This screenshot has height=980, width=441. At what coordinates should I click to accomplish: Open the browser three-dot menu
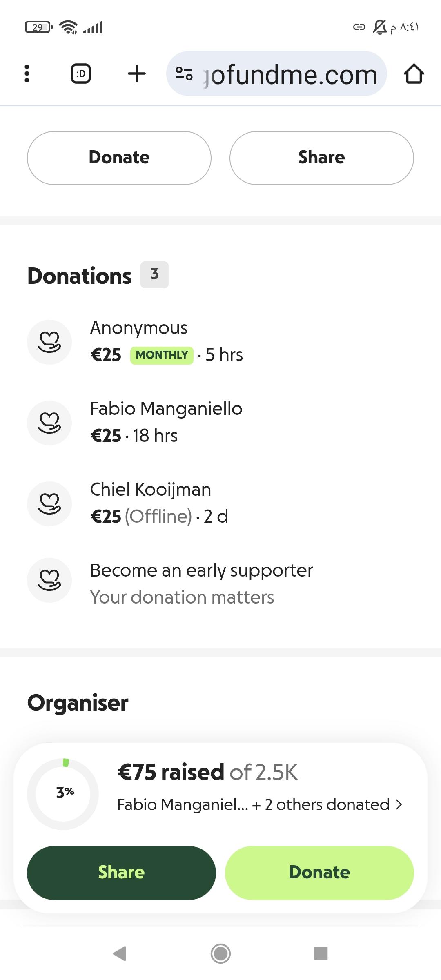click(x=27, y=74)
